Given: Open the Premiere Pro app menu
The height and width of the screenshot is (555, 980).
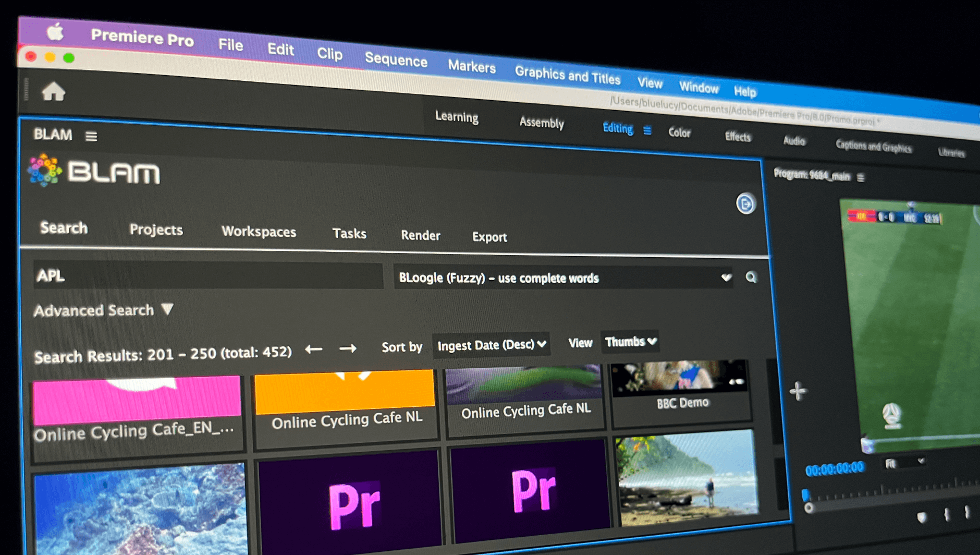Looking at the screenshot, I should (142, 38).
